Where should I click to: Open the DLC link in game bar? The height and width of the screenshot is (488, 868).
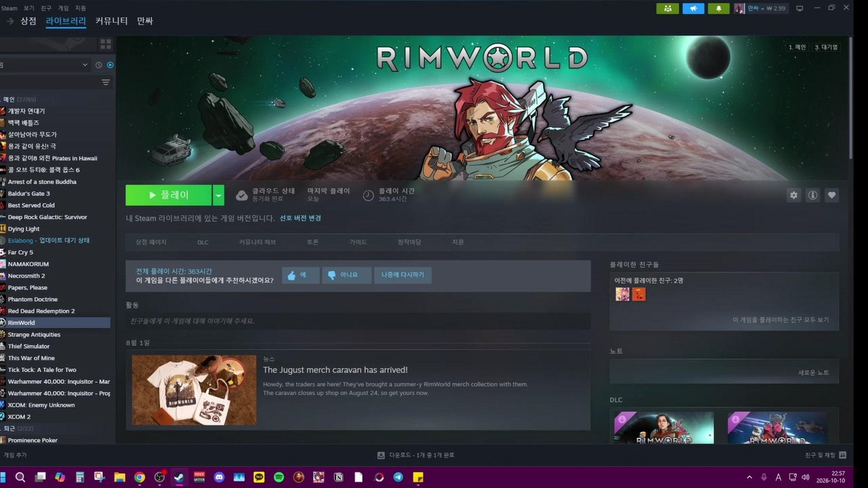coord(203,243)
